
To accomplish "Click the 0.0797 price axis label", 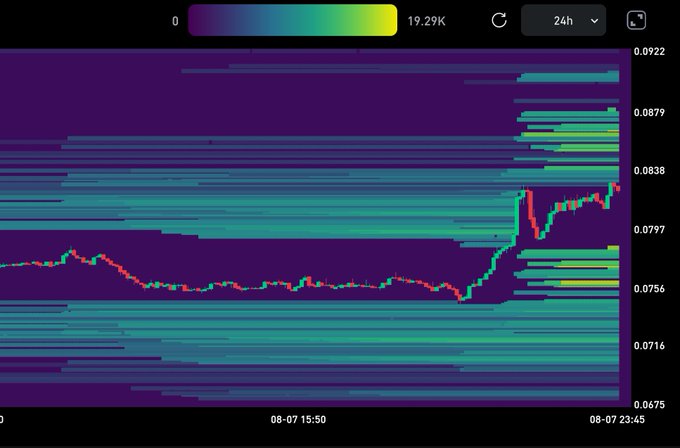I will point(649,229).
